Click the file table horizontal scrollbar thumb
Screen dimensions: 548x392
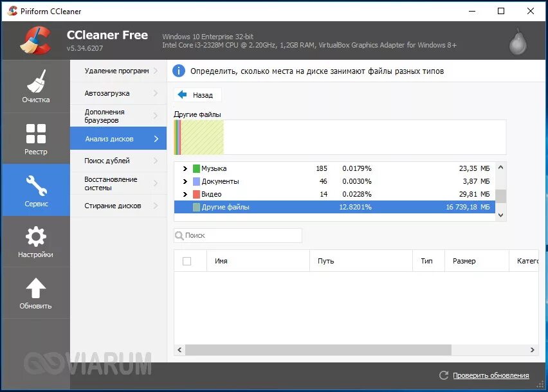318,350
